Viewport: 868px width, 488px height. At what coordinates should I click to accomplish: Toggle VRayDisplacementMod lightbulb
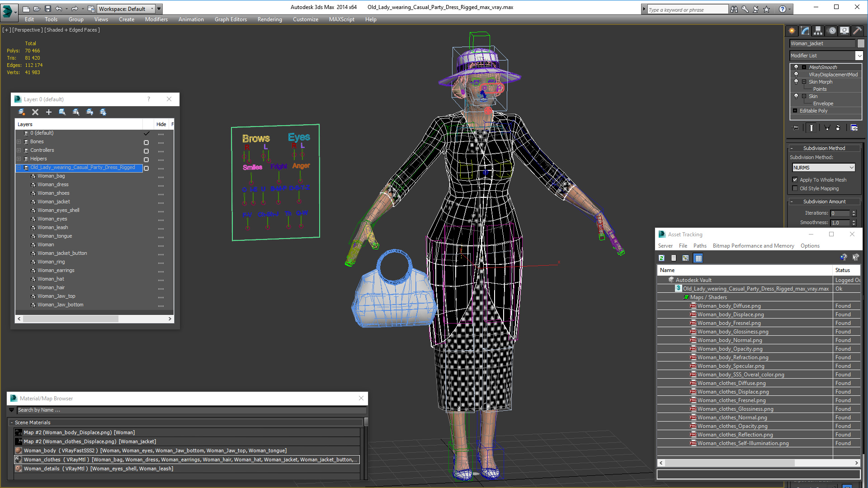(796, 74)
